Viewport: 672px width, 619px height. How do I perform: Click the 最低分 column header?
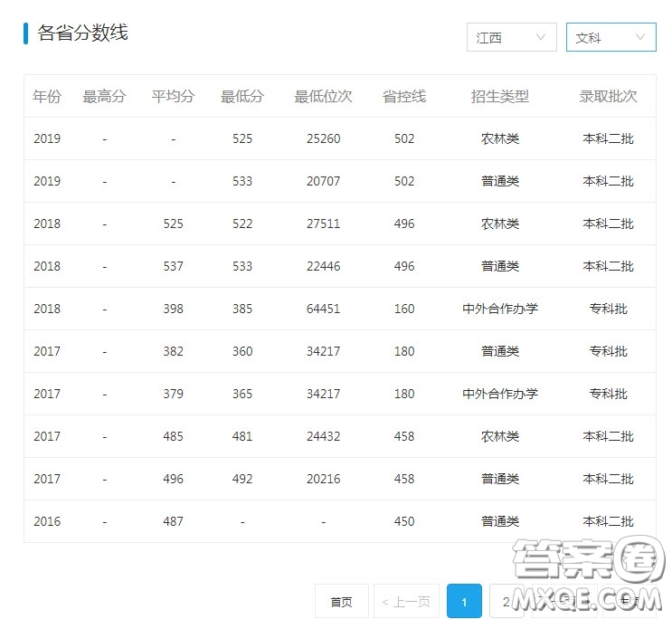click(x=242, y=96)
